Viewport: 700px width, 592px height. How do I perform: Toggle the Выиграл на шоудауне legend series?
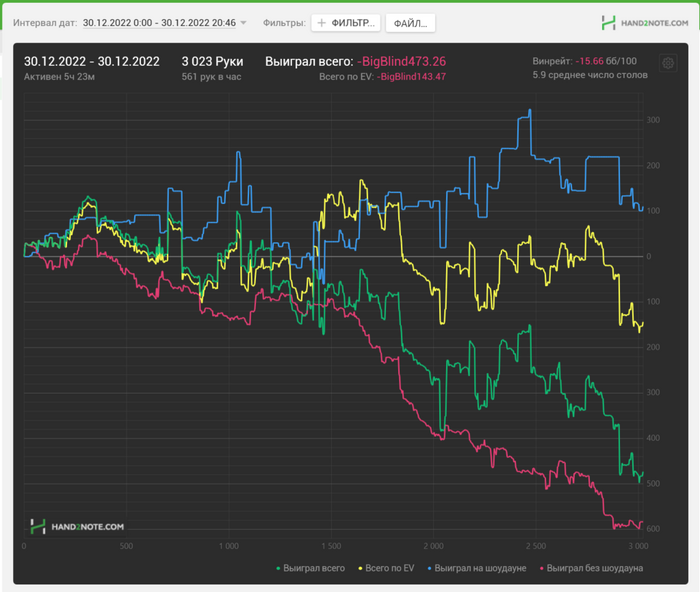[477, 568]
